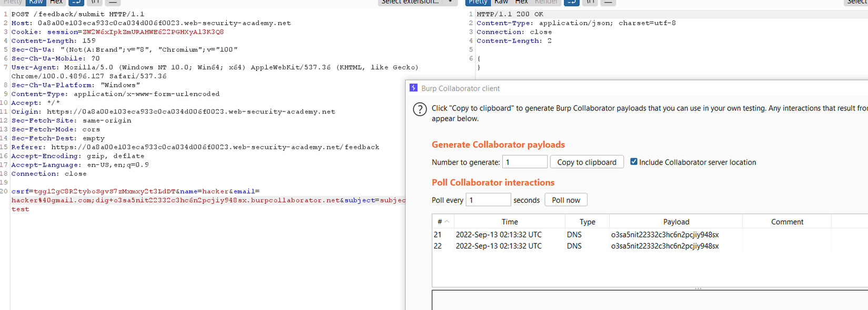Open the response panel hamburger menu icon
The width and height of the screenshot is (868, 310).
(x=608, y=2)
